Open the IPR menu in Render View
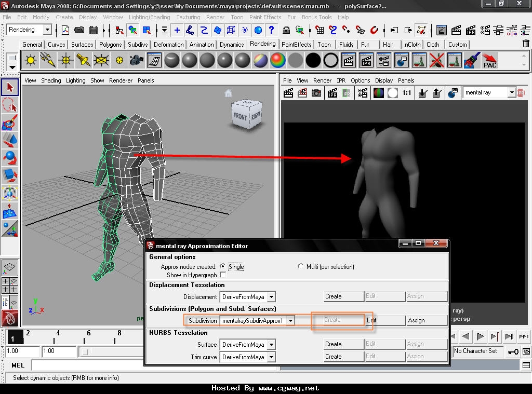532x394 pixels. click(x=341, y=80)
